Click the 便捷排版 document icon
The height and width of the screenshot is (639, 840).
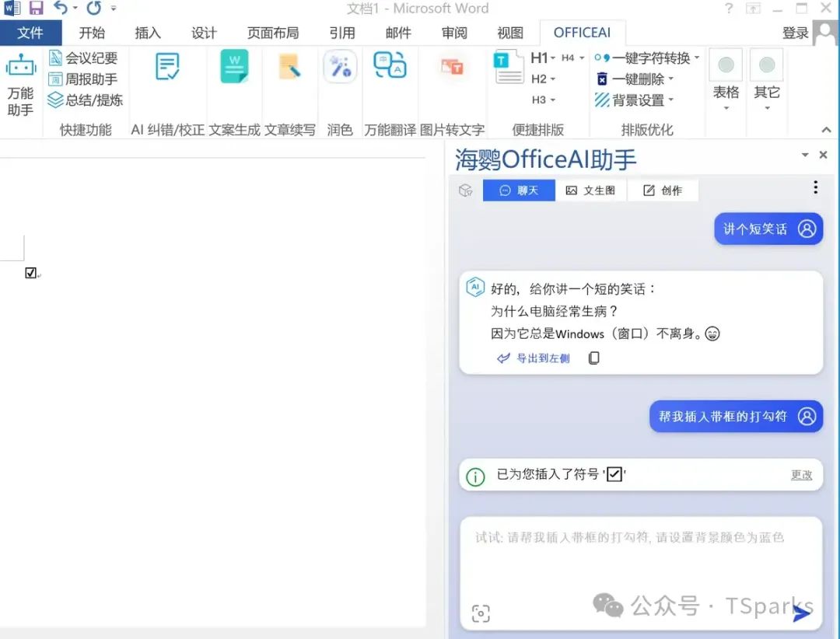(508, 66)
